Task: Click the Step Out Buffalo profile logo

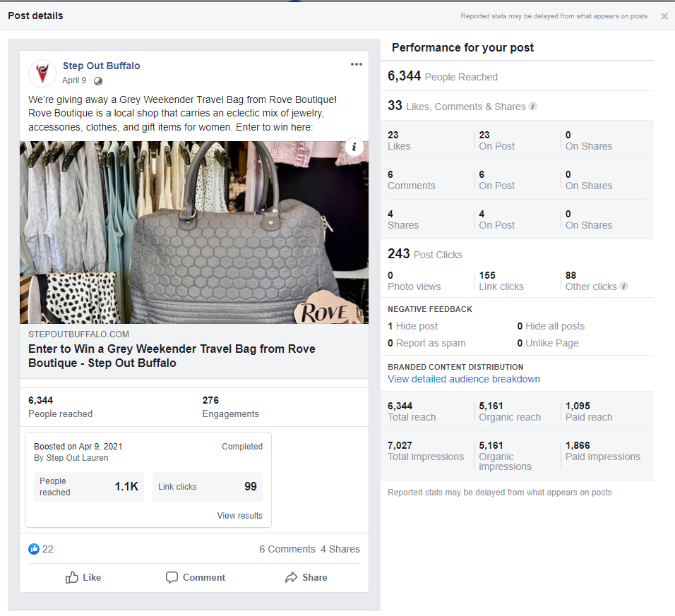Action: [x=42, y=73]
